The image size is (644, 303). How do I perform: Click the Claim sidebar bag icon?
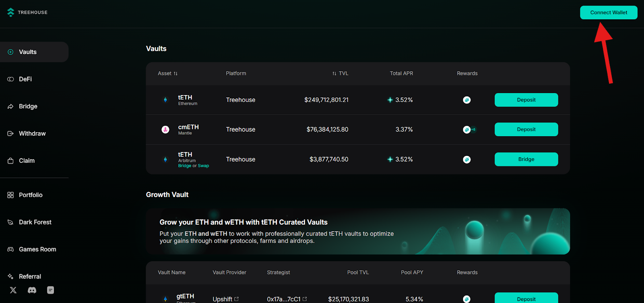pyautogui.click(x=10, y=160)
